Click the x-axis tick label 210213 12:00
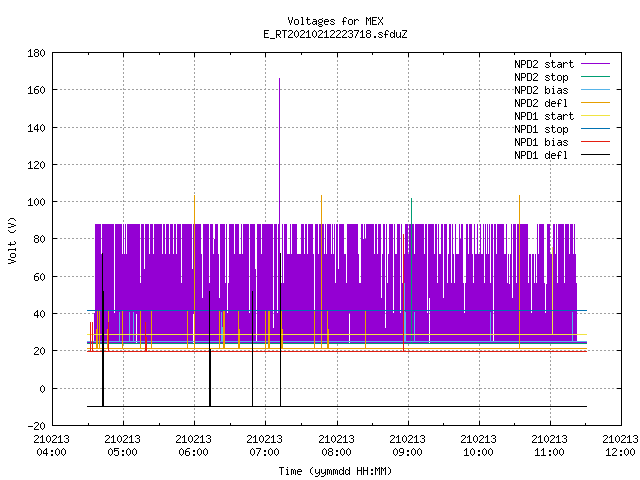Viewport: 640px width, 480px height. coord(620,446)
